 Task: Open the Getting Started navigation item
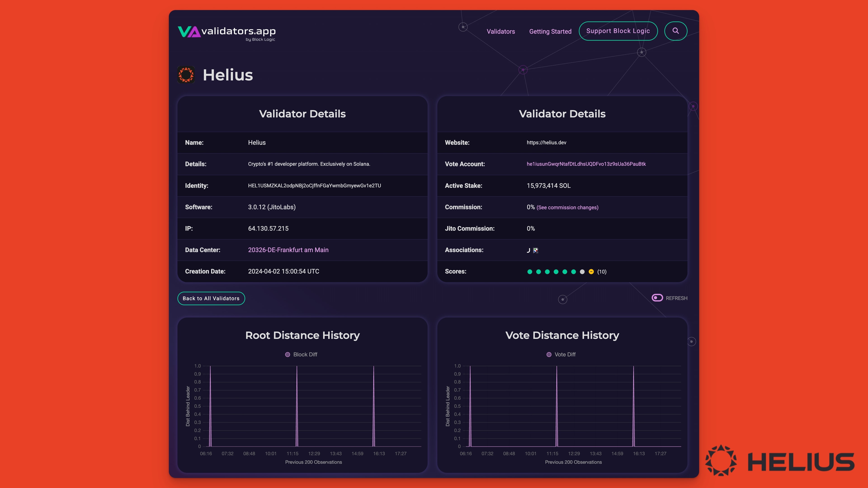(550, 31)
